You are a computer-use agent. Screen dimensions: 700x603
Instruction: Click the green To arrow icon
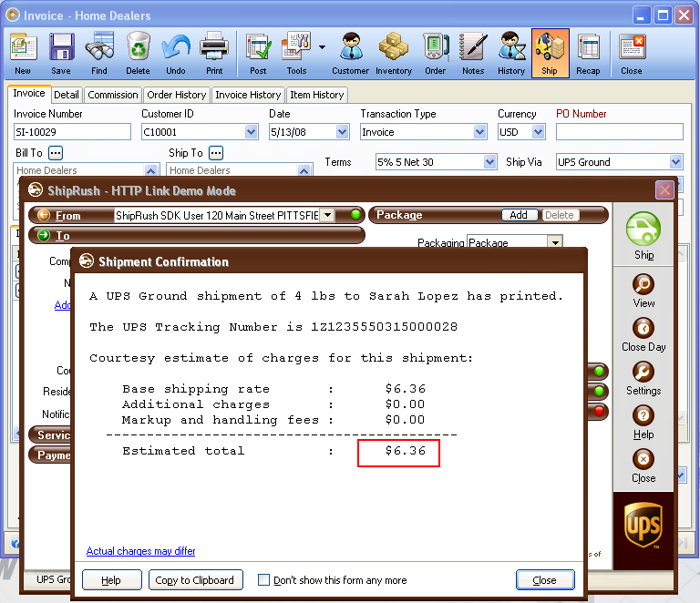click(x=44, y=235)
